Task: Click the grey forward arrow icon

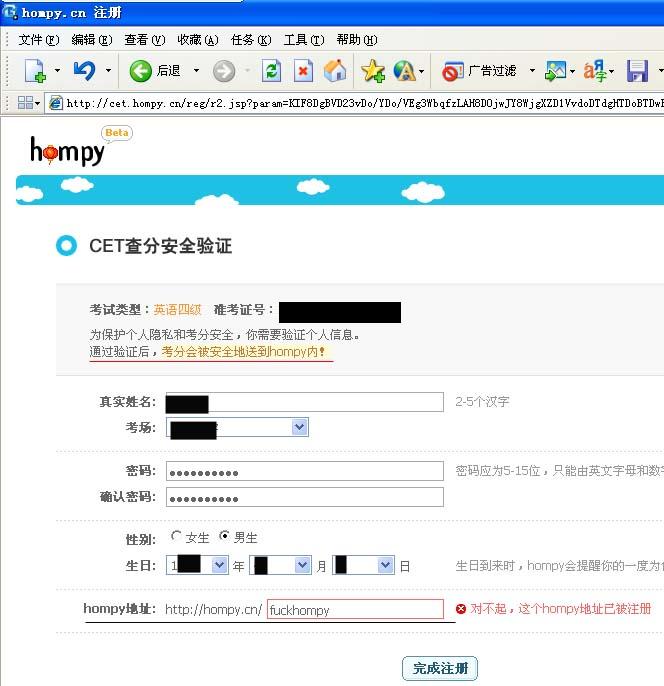Action: (224, 71)
